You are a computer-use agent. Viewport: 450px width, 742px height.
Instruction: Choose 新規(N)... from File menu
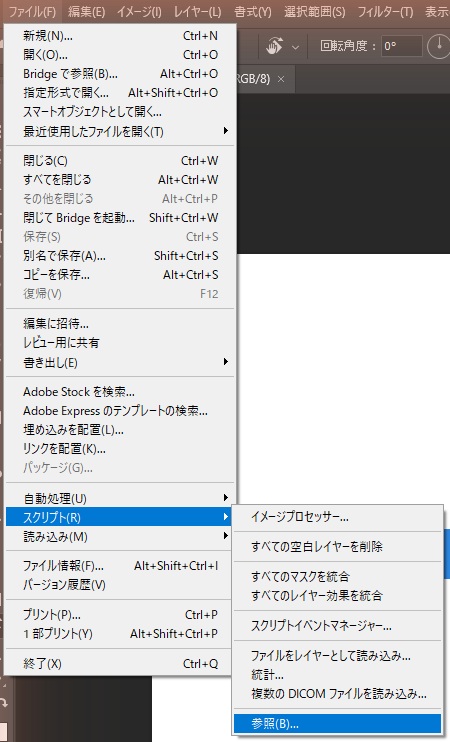coord(120,35)
